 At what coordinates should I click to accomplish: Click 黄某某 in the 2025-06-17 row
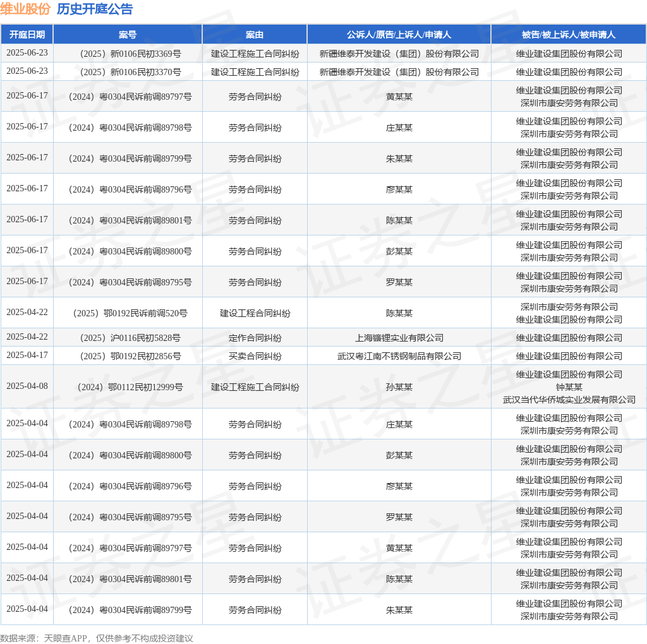(399, 97)
